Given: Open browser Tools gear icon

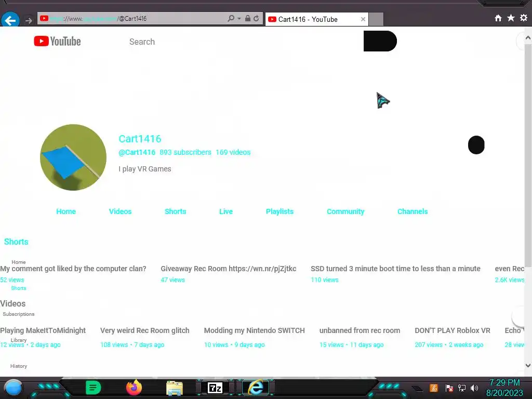Looking at the screenshot, I should [x=524, y=18].
